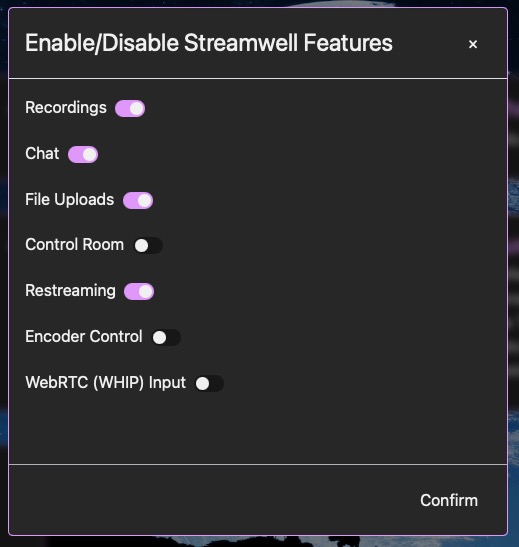Click the footer bar left of Confirm
This screenshot has width=519, height=547.
pyautogui.click(x=209, y=500)
